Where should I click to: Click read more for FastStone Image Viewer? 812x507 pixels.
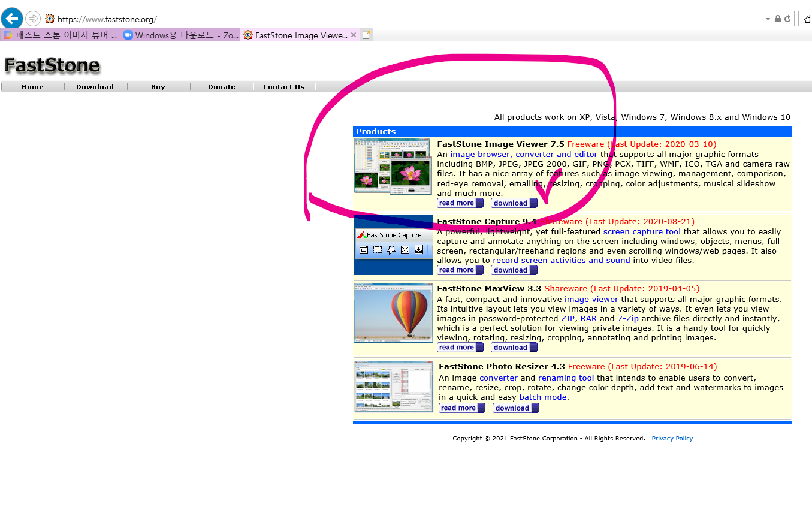pyautogui.click(x=460, y=203)
